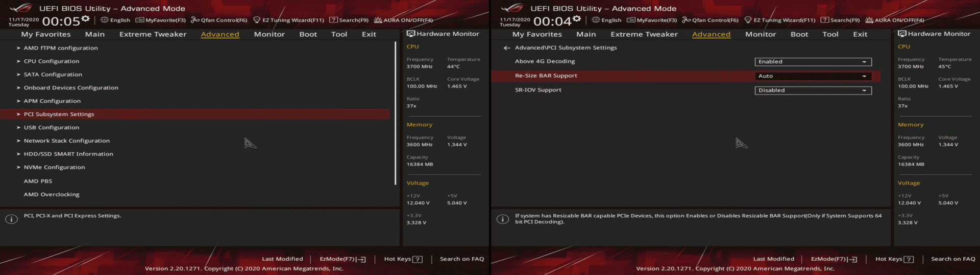Select the AMD Overclocking entry
The height and width of the screenshot is (275, 980).
pos(52,195)
